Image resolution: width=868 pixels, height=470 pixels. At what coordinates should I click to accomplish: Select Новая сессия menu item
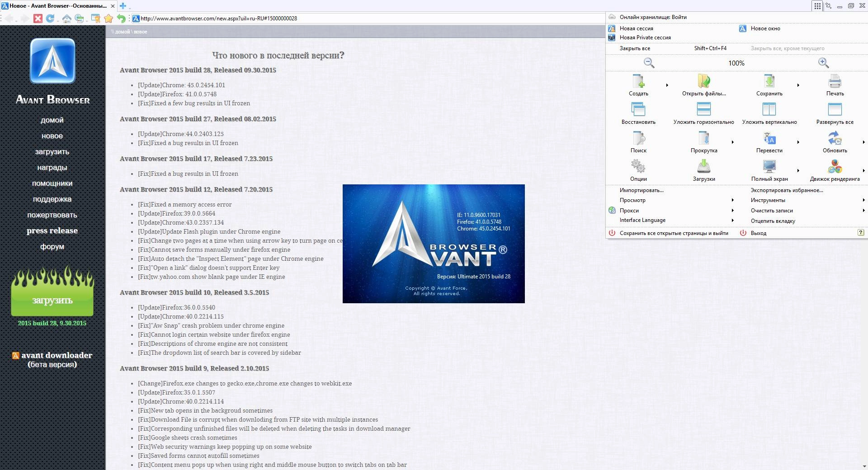pyautogui.click(x=636, y=28)
